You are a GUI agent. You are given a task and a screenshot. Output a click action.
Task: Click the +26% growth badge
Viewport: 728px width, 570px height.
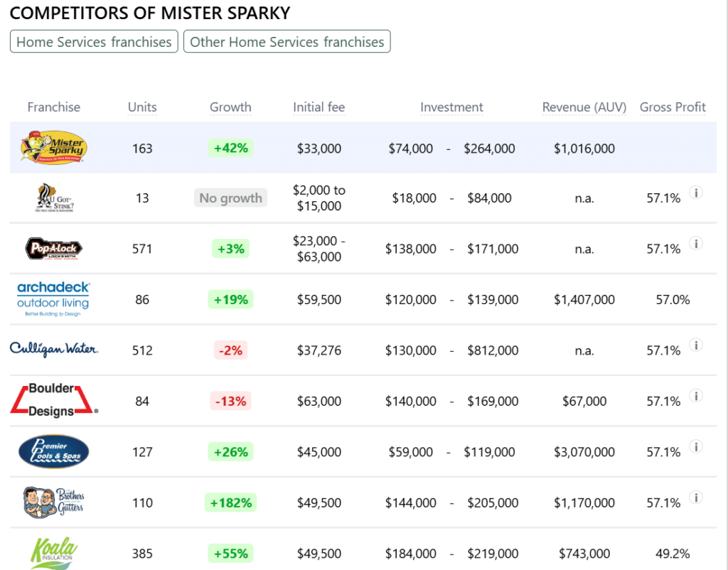click(x=231, y=451)
